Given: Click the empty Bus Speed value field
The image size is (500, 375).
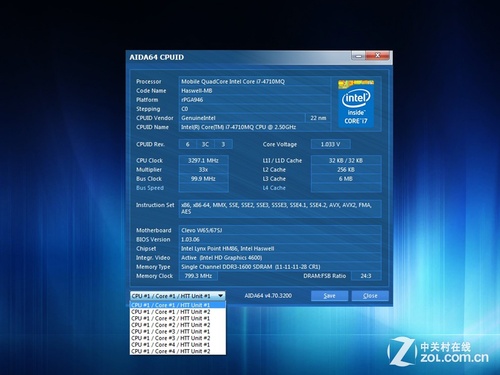Looking at the screenshot, I should 203,188.
